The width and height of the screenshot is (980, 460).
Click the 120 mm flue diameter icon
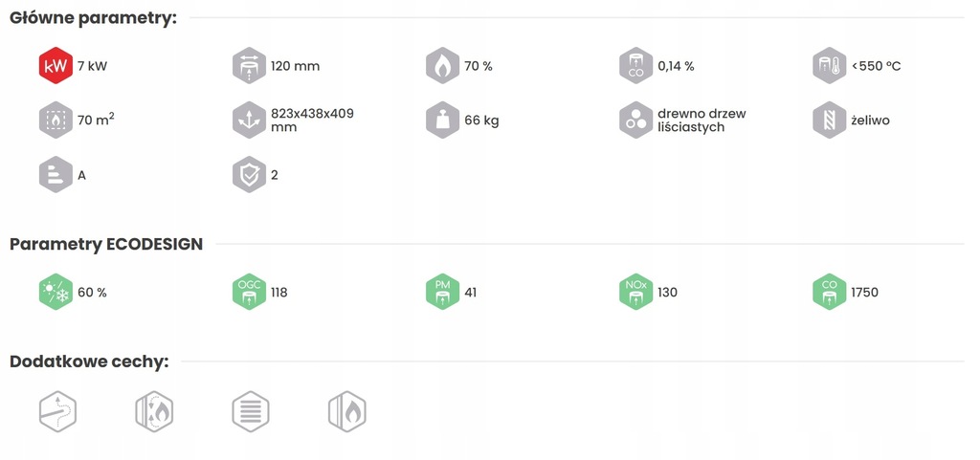tap(250, 66)
